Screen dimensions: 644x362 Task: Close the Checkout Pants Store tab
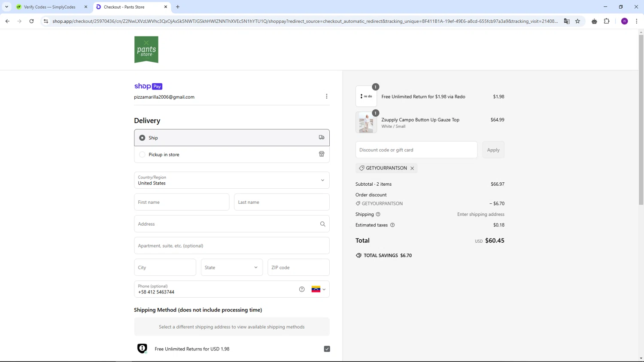click(x=166, y=7)
